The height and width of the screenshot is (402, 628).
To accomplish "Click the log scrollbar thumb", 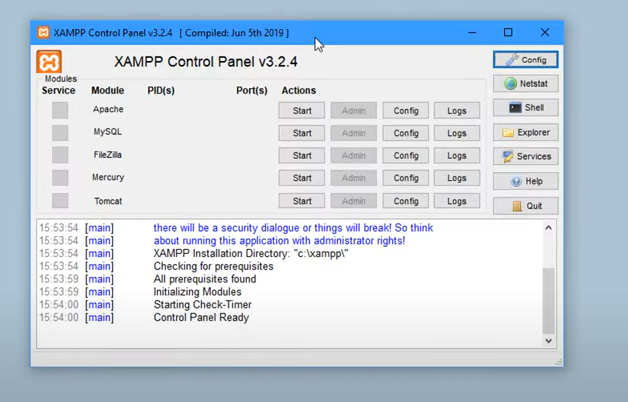I will [x=549, y=301].
